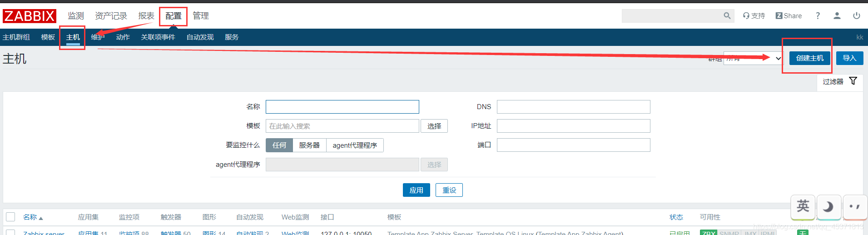Screen dimensions: 868x235
Task: Open help question mark icon
Action: (x=818, y=16)
